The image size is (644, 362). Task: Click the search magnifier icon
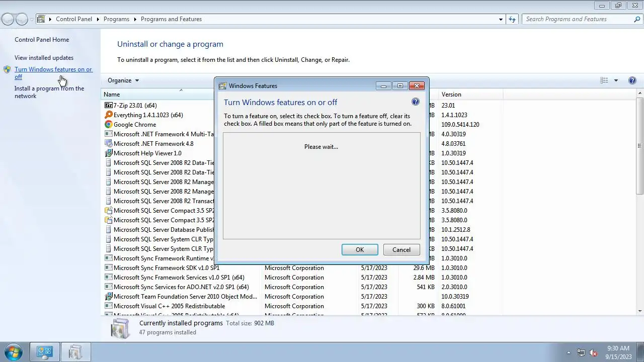637,19
